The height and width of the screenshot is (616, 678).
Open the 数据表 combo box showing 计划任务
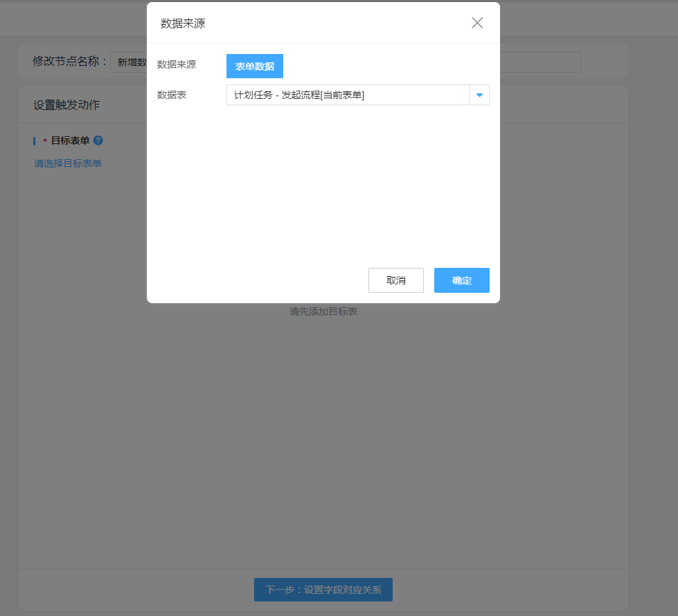tap(348, 95)
